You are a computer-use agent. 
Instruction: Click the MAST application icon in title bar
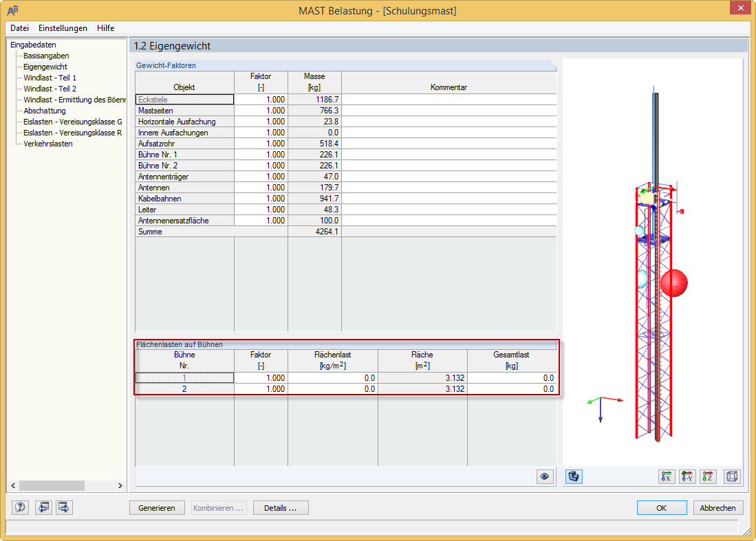13,10
